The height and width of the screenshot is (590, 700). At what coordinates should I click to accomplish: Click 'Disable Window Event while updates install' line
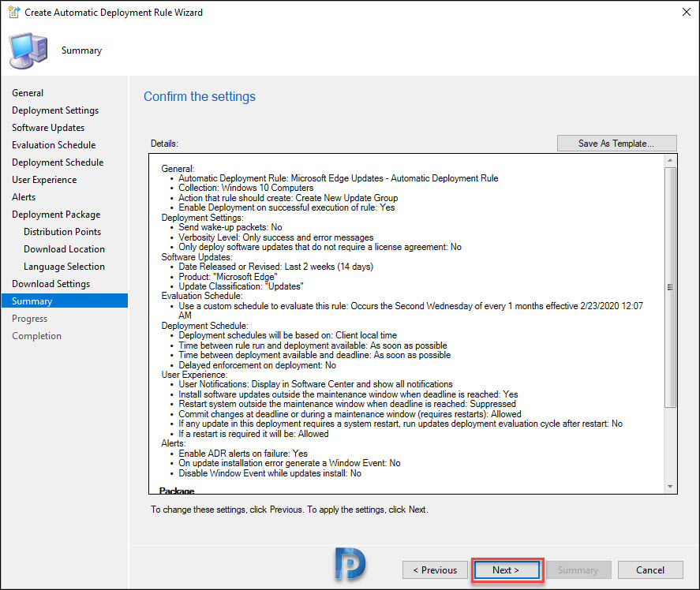pos(270,473)
